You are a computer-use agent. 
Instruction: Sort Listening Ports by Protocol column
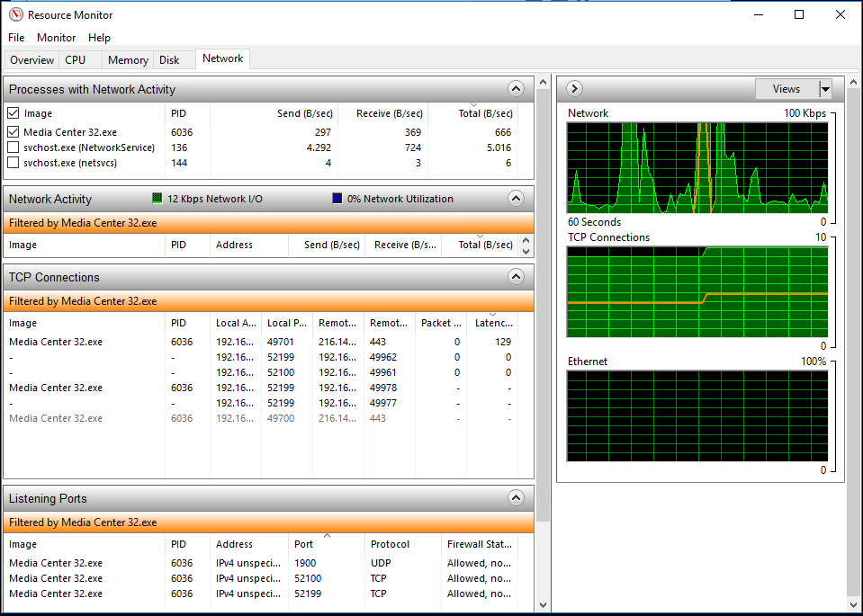tap(403, 544)
